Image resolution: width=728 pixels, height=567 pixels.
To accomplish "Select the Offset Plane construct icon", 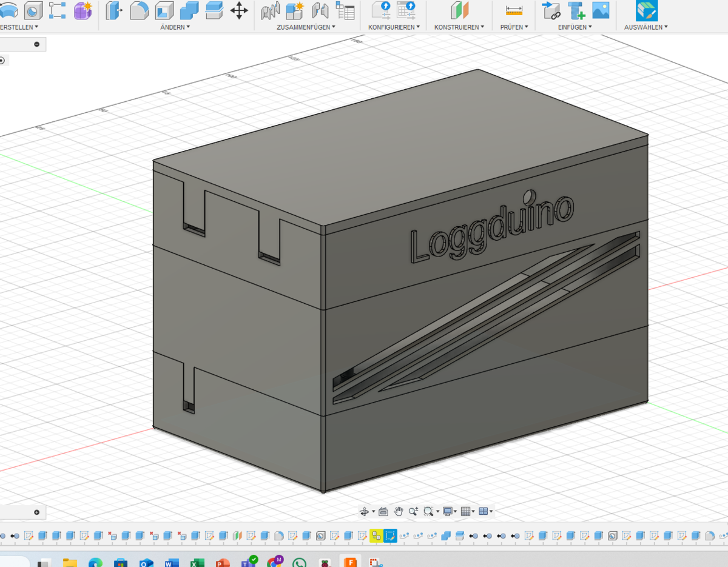I will [459, 10].
